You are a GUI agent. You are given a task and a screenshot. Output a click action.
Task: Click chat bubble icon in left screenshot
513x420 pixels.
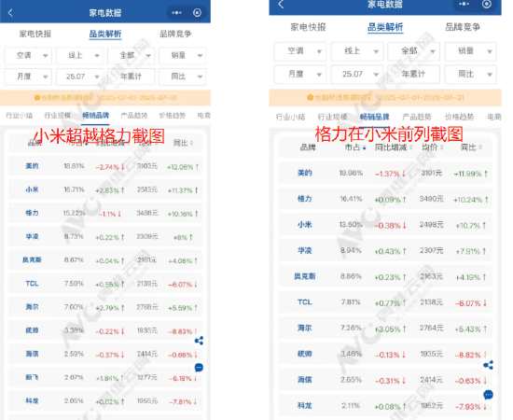199,368
